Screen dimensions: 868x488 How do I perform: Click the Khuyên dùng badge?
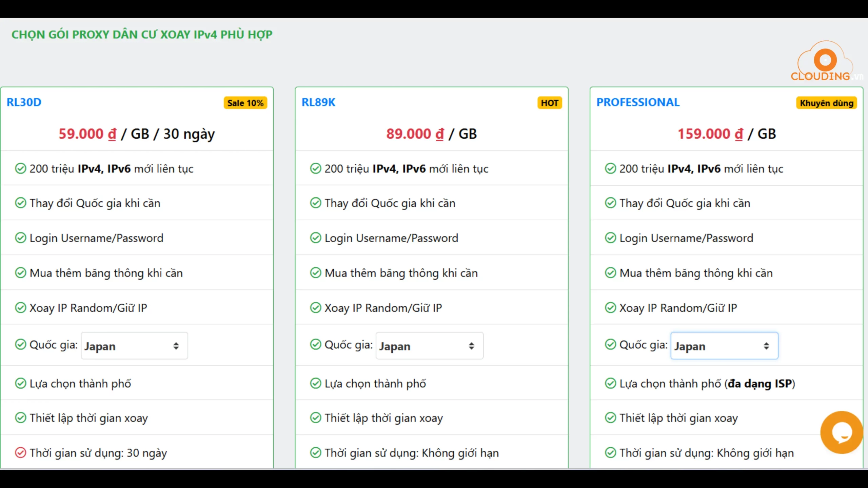826,103
